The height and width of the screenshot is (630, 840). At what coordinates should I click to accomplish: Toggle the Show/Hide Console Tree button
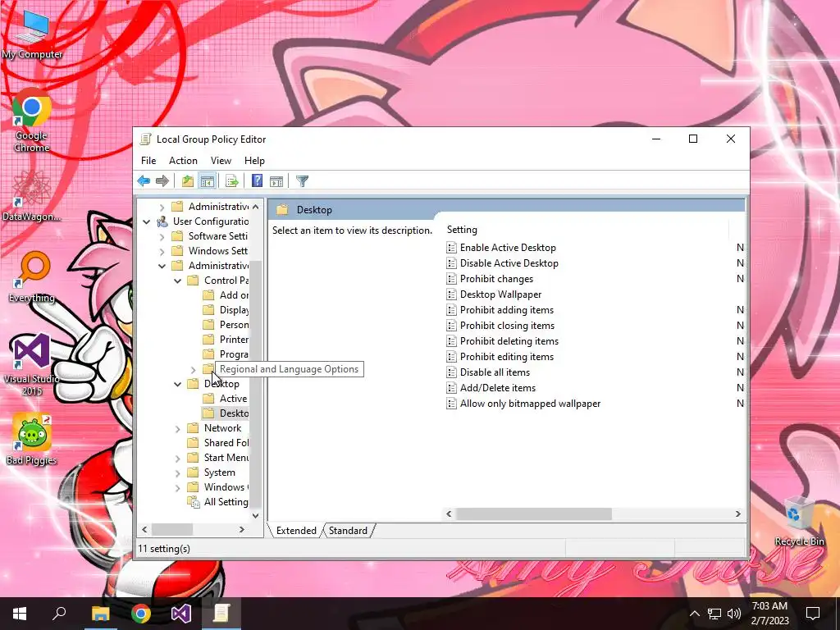point(207,181)
